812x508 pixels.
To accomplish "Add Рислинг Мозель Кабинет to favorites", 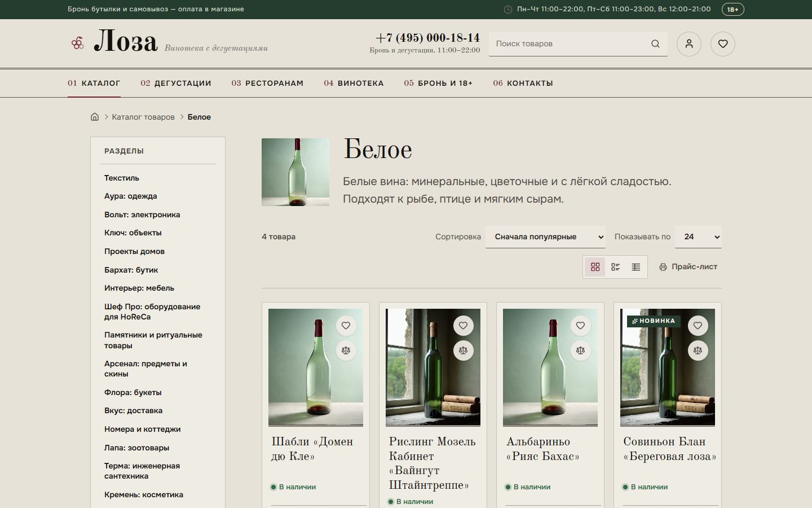I will (463, 325).
